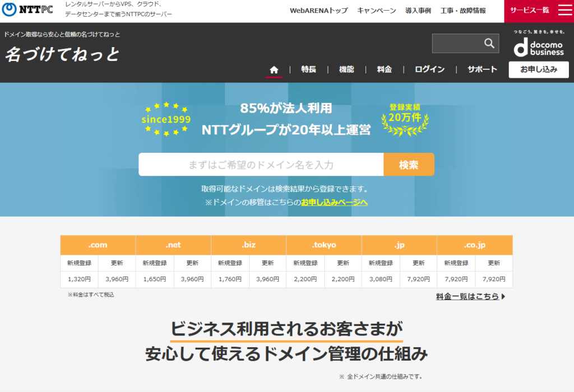
Task: Open the hamburger menu icon
Action: [564, 11]
